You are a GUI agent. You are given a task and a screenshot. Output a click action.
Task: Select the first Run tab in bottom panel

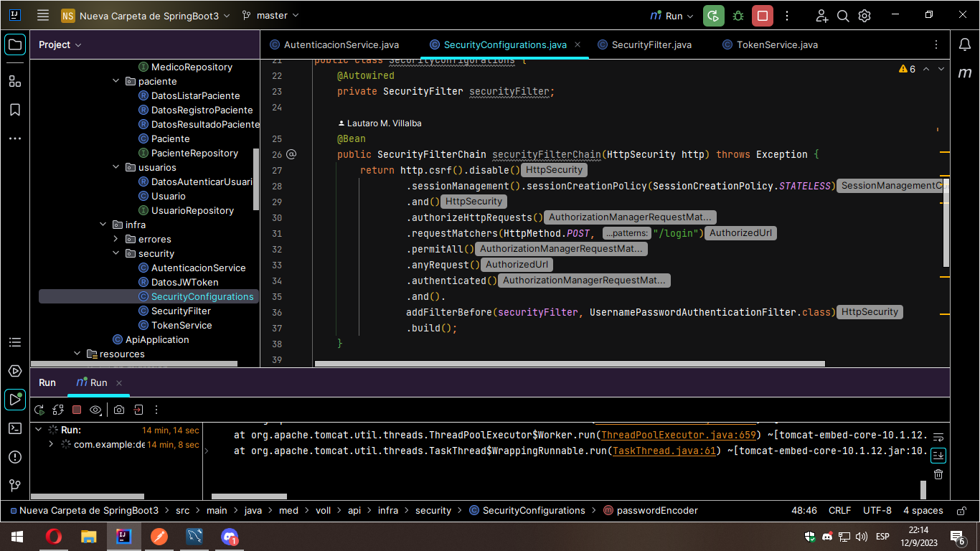pyautogui.click(x=47, y=382)
